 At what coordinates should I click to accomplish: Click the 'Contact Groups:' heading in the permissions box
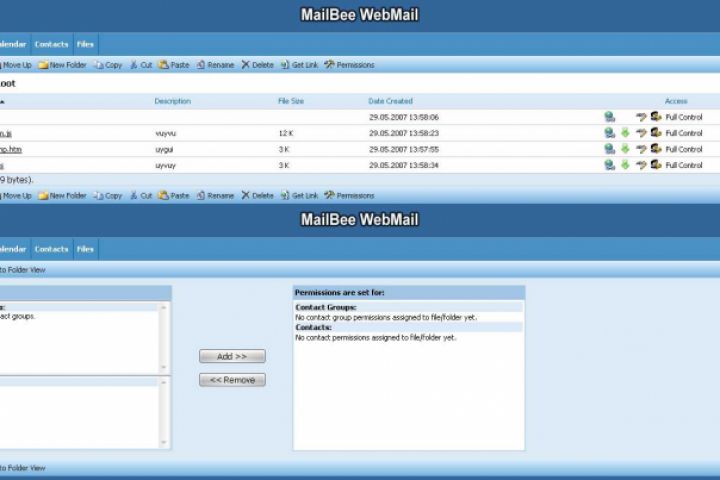pos(326,307)
